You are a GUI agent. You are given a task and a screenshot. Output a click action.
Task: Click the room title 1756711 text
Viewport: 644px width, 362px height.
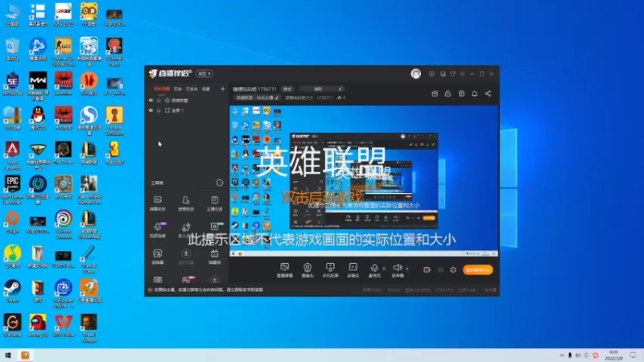tap(254, 89)
